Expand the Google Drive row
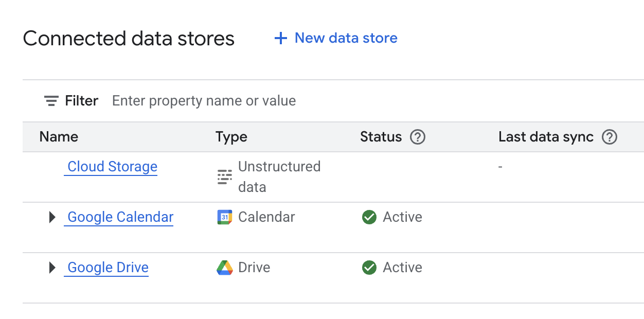 [x=51, y=267]
